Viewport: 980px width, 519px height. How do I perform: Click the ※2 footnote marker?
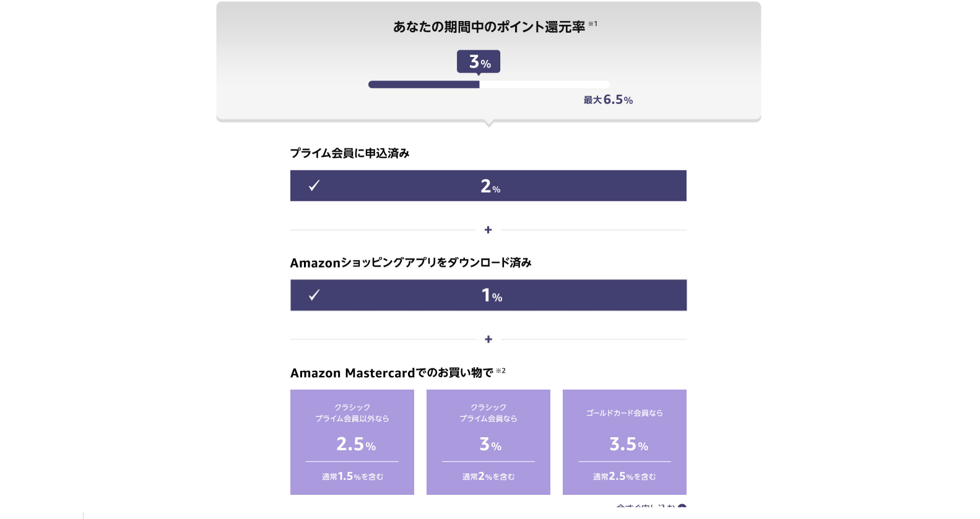501,370
